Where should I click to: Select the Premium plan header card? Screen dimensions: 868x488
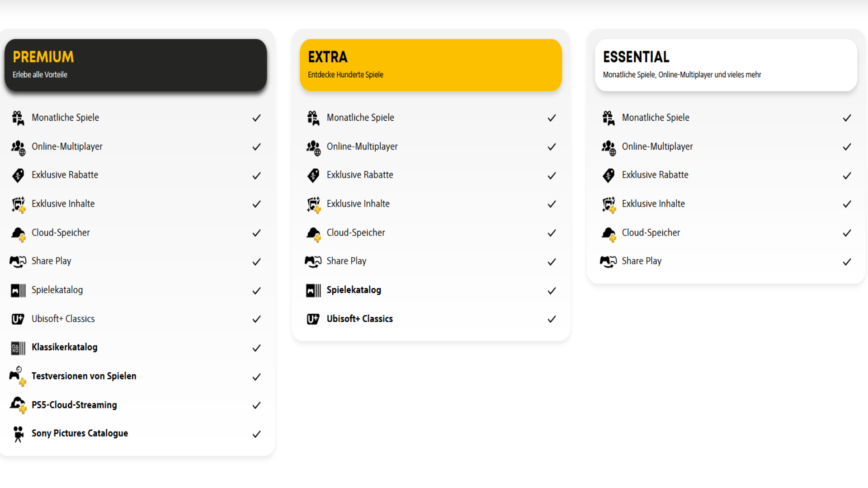pyautogui.click(x=136, y=65)
